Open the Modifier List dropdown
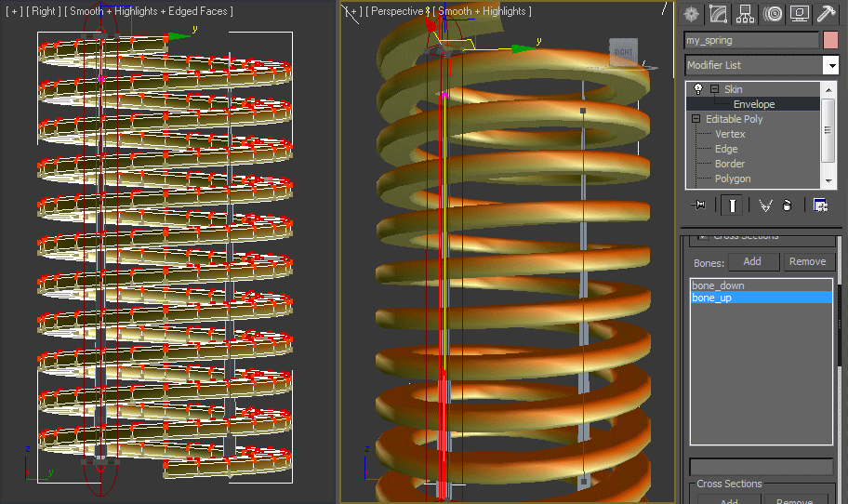848x504 pixels. 830,65
